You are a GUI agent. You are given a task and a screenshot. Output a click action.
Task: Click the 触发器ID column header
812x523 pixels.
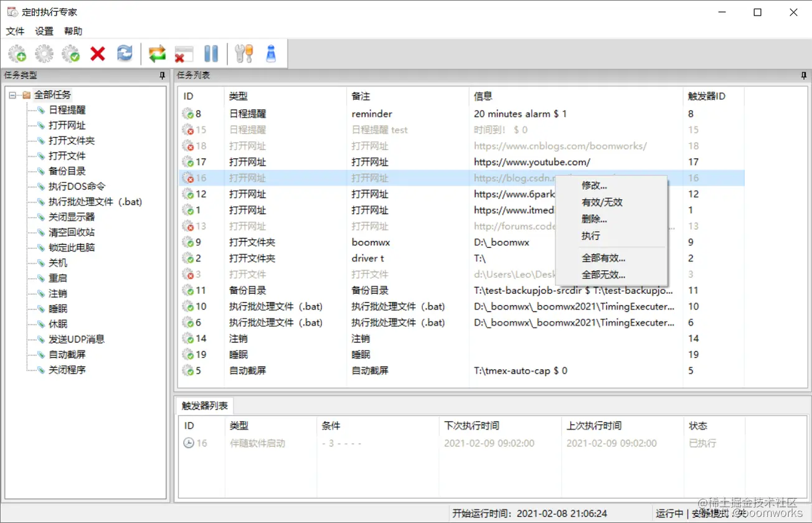[713, 96]
